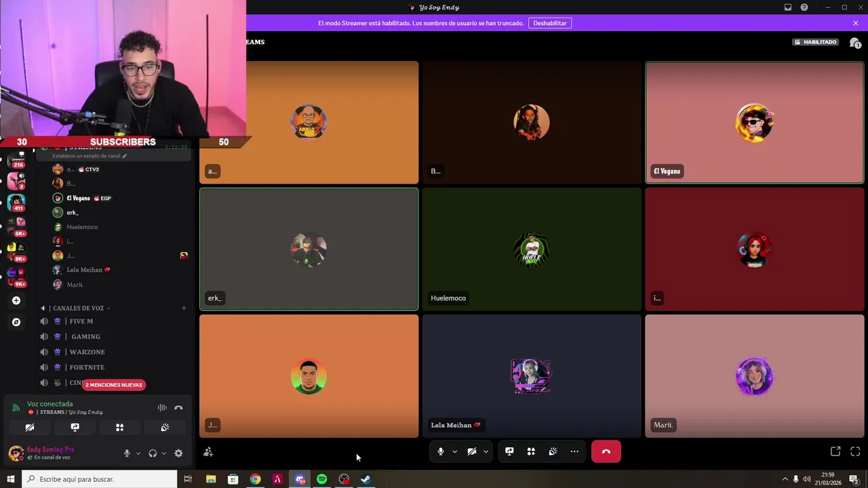
Task: Select Lela Meihan in voice member list
Action: tap(121, 270)
